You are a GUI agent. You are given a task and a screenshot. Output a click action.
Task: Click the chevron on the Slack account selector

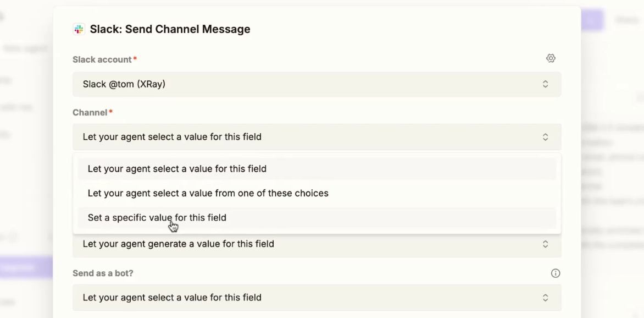click(x=545, y=84)
